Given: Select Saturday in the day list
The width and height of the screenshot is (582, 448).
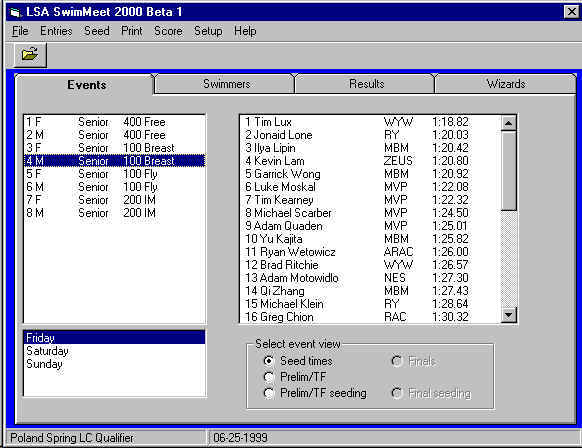Looking at the screenshot, I should coord(114,351).
